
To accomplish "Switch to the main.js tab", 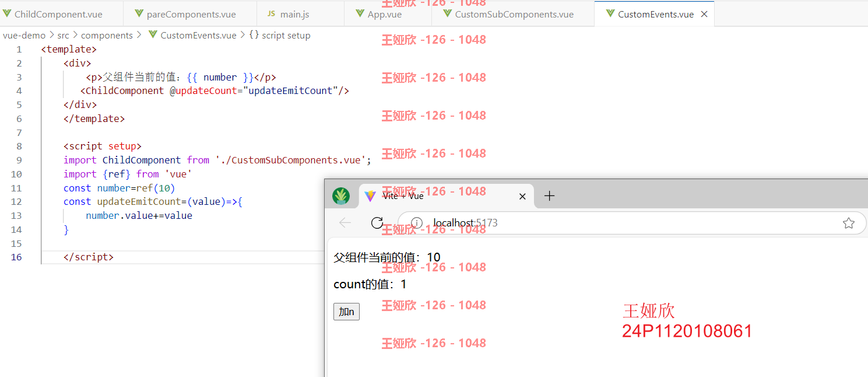I will 300,14.
